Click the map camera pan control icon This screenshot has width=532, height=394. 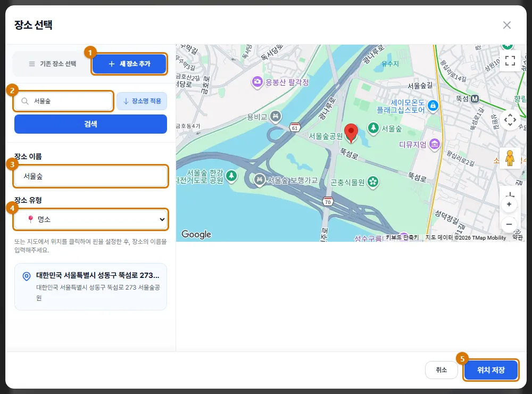coord(510,120)
